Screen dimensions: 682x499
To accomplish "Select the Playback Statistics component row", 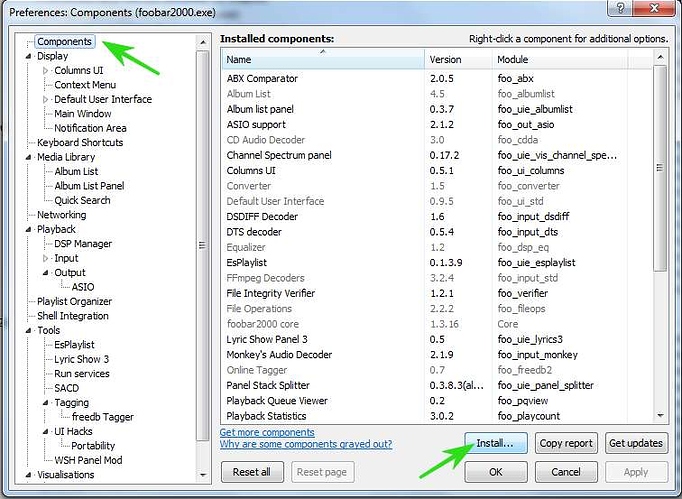I will pyautogui.click(x=437, y=416).
